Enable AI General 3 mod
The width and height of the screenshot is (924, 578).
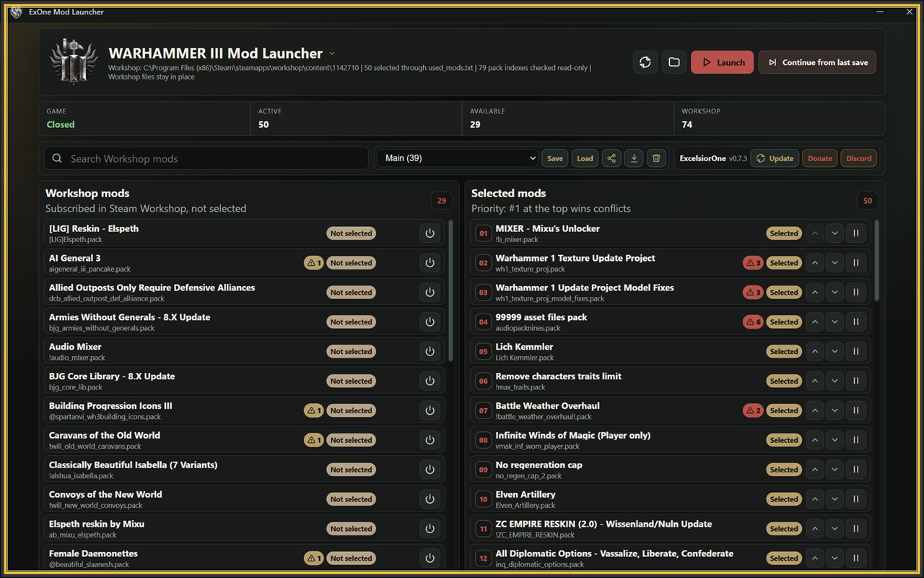[430, 263]
